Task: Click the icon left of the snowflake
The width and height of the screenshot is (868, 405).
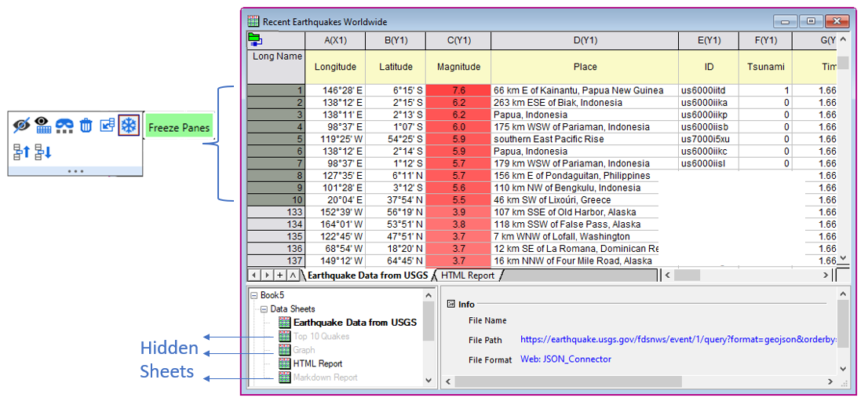Action: pyautogui.click(x=108, y=125)
